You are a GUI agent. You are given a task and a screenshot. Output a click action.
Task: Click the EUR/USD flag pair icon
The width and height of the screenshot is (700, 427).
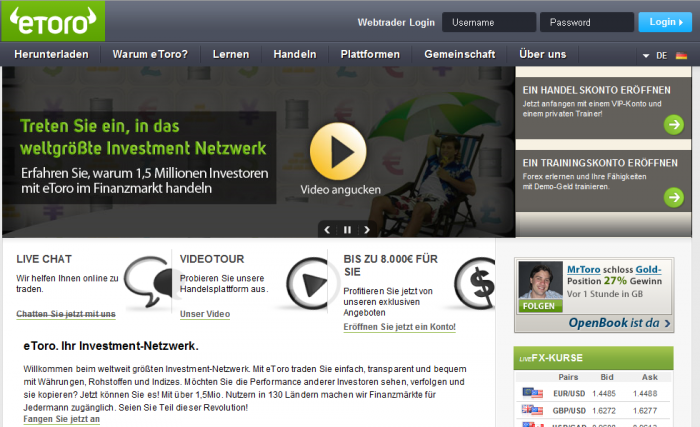532,393
